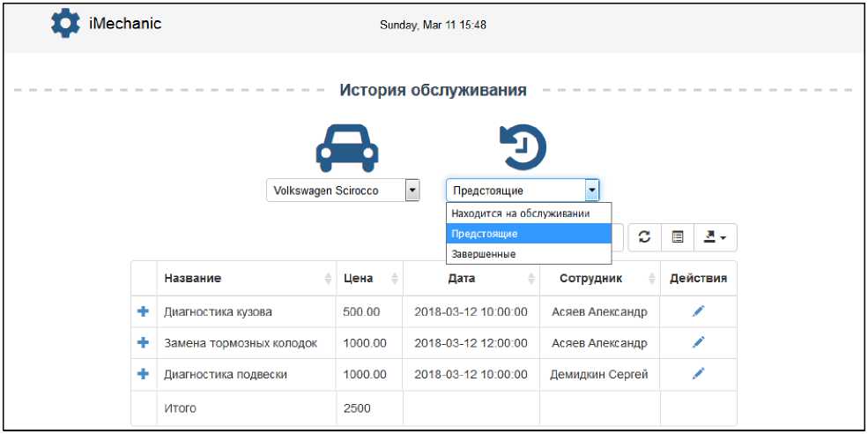Click the iMechanic gear logo icon
868x434 pixels.
[x=66, y=24]
